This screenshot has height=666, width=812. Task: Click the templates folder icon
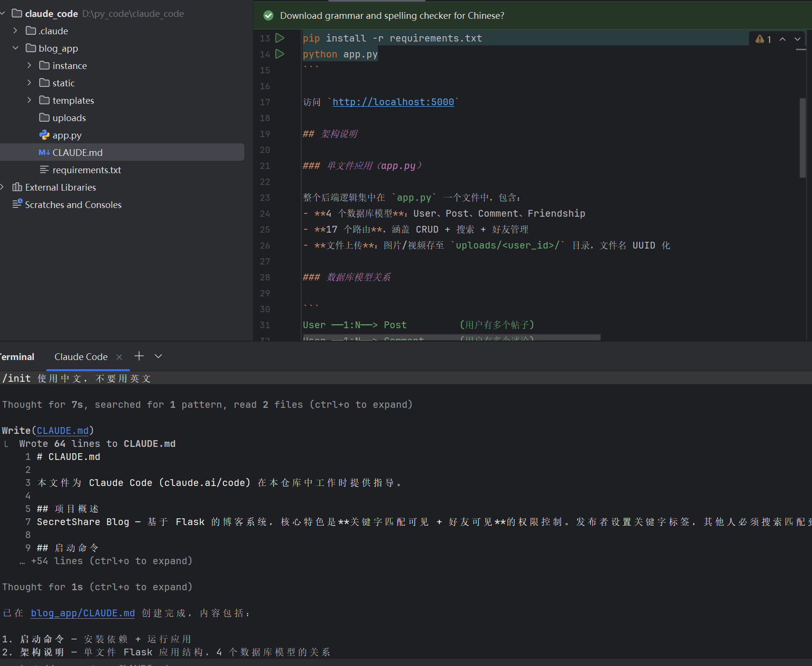tap(44, 100)
